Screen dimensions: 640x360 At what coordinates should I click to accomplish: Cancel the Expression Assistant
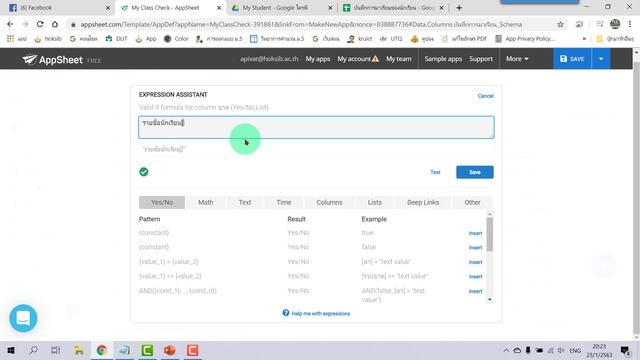click(485, 96)
